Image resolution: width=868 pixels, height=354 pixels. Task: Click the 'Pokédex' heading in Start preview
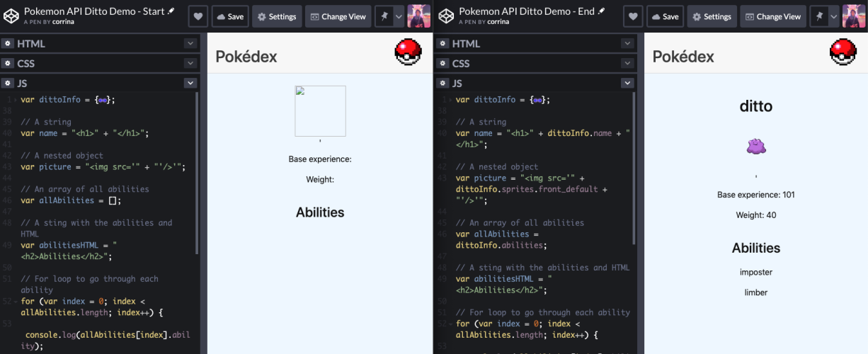coord(246,57)
